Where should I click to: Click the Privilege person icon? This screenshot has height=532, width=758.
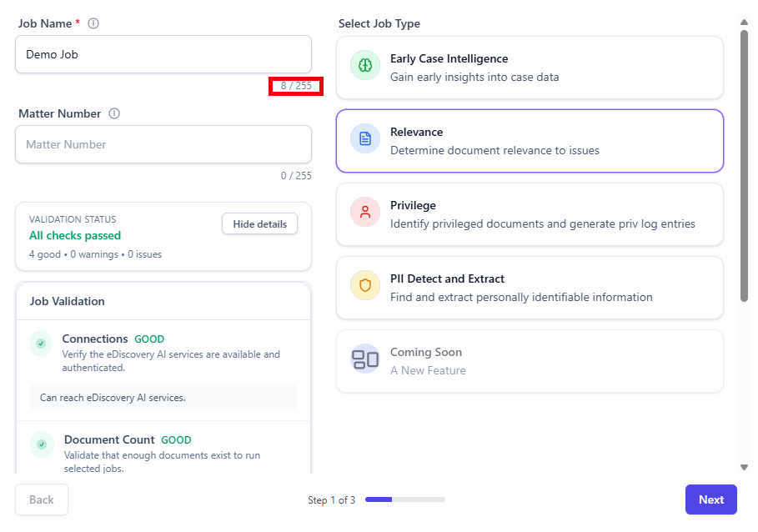click(x=364, y=212)
